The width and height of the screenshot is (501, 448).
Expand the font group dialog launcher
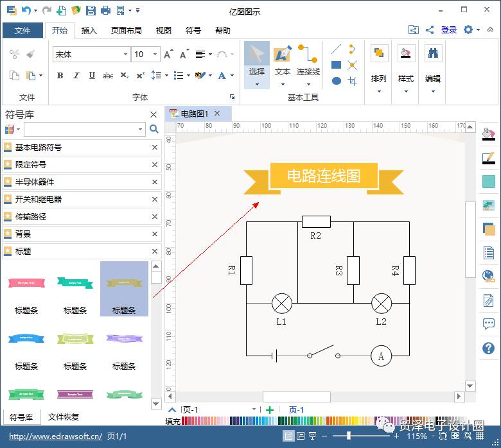(x=233, y=97)
